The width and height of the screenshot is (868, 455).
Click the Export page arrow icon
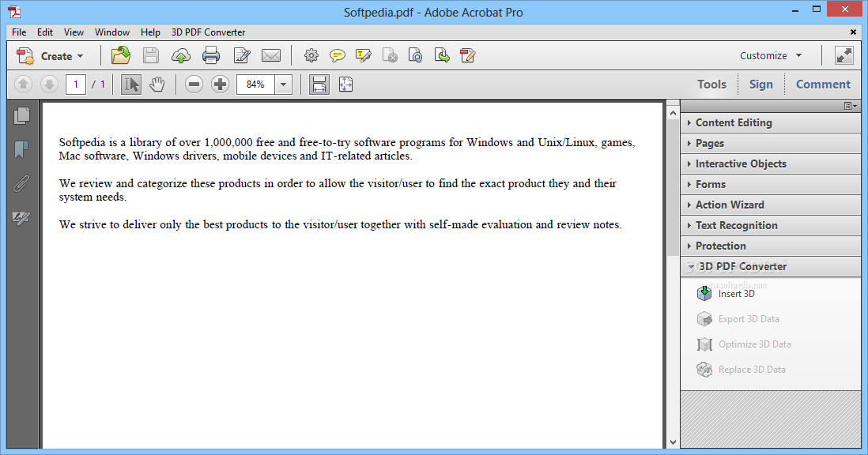point(442,55)
